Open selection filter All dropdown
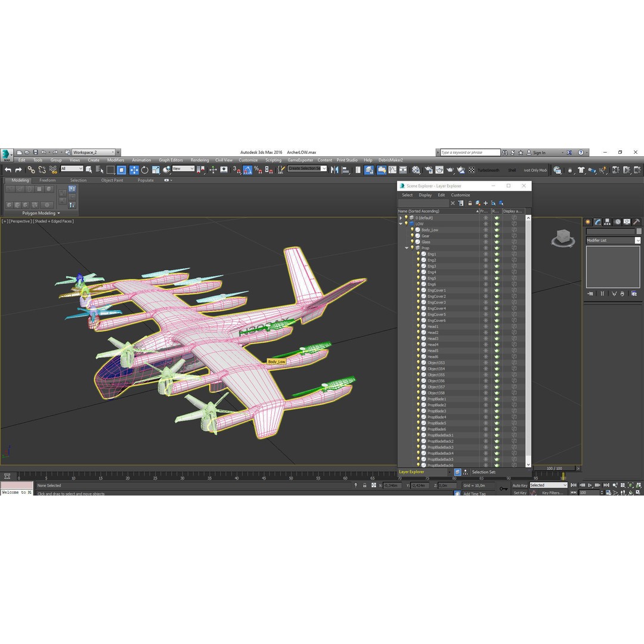Image resolution: width=644 pixels, height=644 pixels. 72,168
